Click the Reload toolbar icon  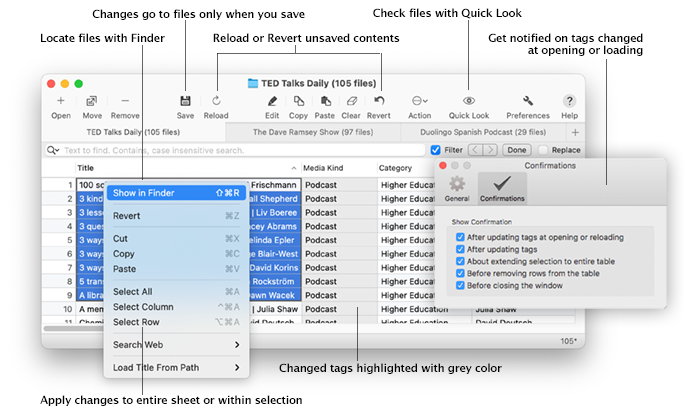pos(216,101)
